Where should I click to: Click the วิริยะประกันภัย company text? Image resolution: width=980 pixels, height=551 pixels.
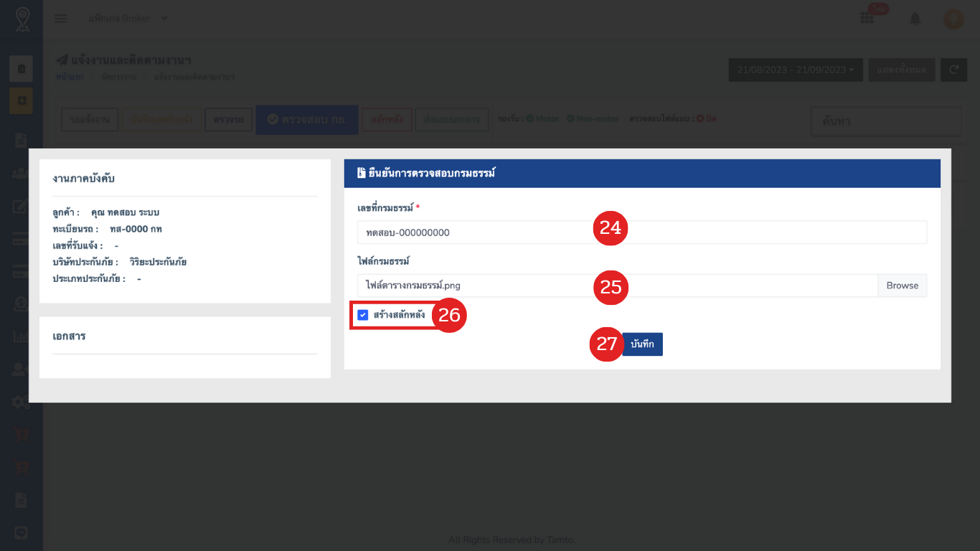click(x=158, y=262)
